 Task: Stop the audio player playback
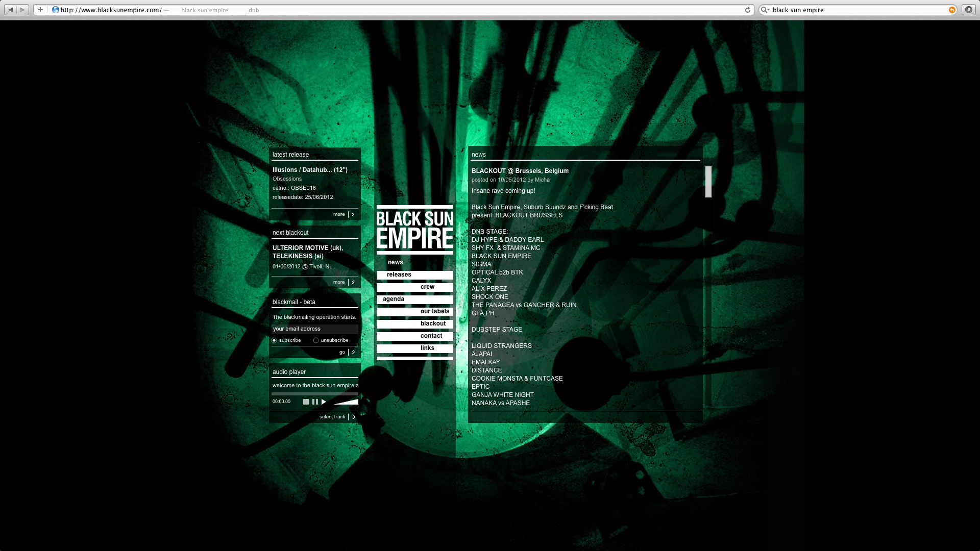[306, 402]
